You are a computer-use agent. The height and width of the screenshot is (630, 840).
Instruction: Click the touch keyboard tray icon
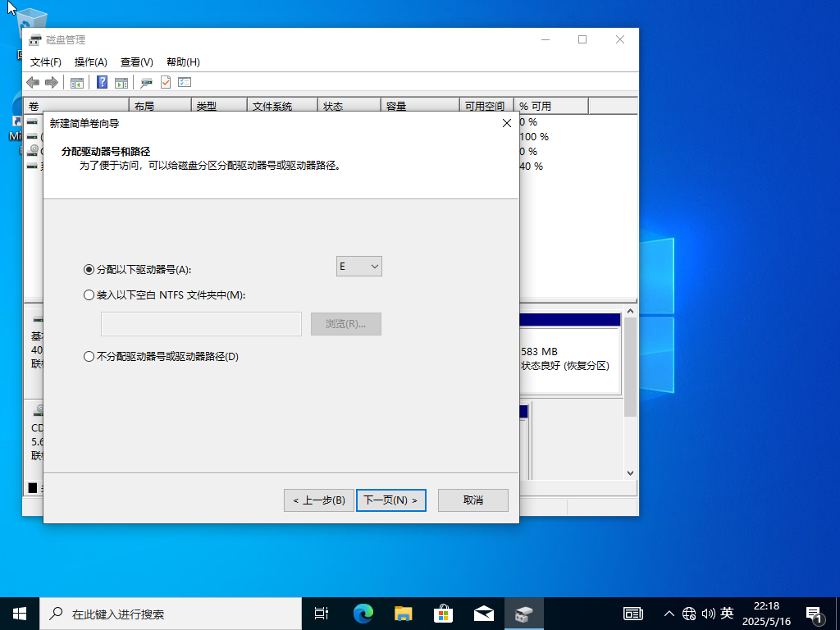click(x=632, y=614)
